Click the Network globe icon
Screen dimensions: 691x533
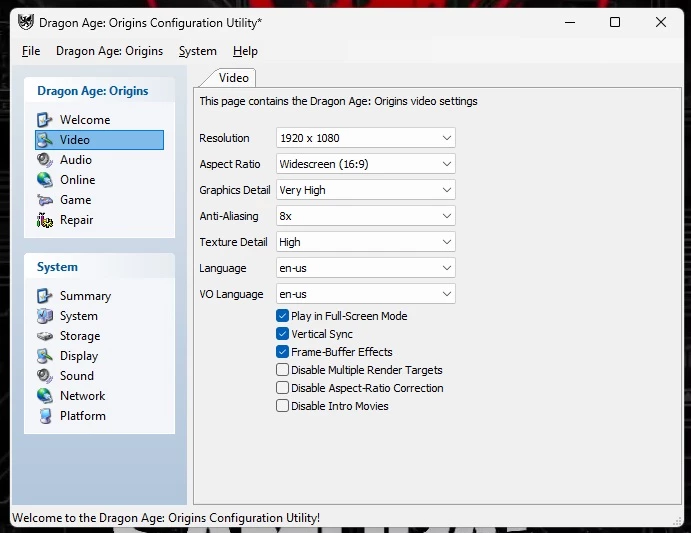[45, 396]
